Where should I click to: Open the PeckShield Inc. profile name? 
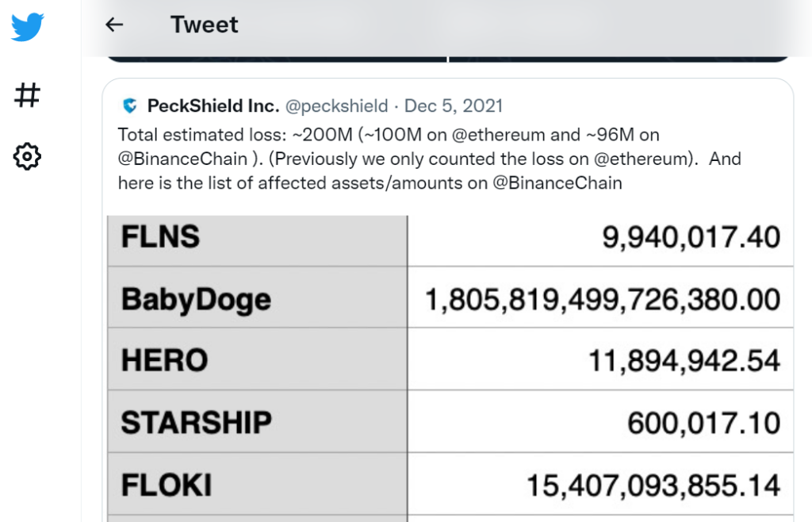(x=213, y=106)
